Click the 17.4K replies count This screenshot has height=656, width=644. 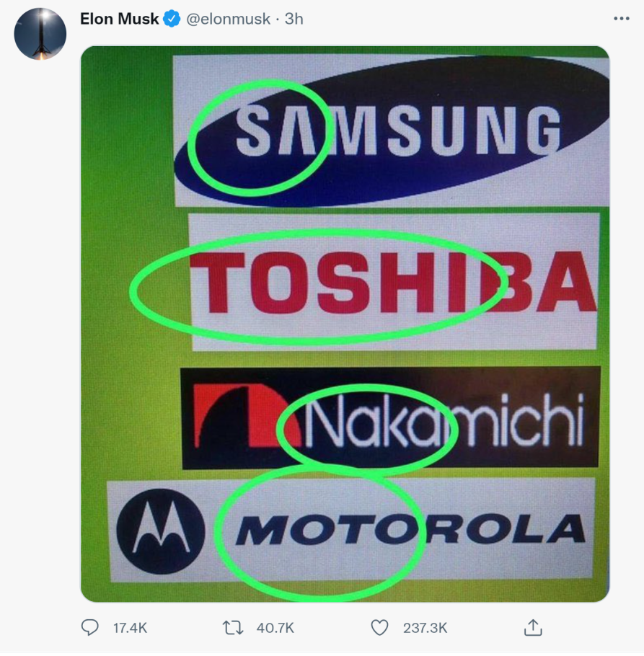pyautogui.click(x=130, y=628)
